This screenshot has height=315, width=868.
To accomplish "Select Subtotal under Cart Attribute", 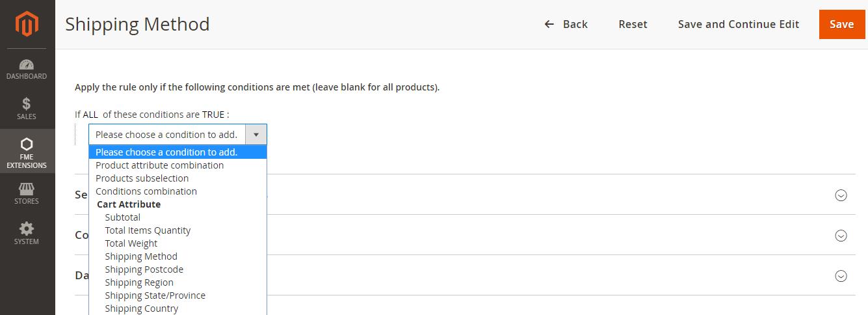I will [x=122, y=217].
